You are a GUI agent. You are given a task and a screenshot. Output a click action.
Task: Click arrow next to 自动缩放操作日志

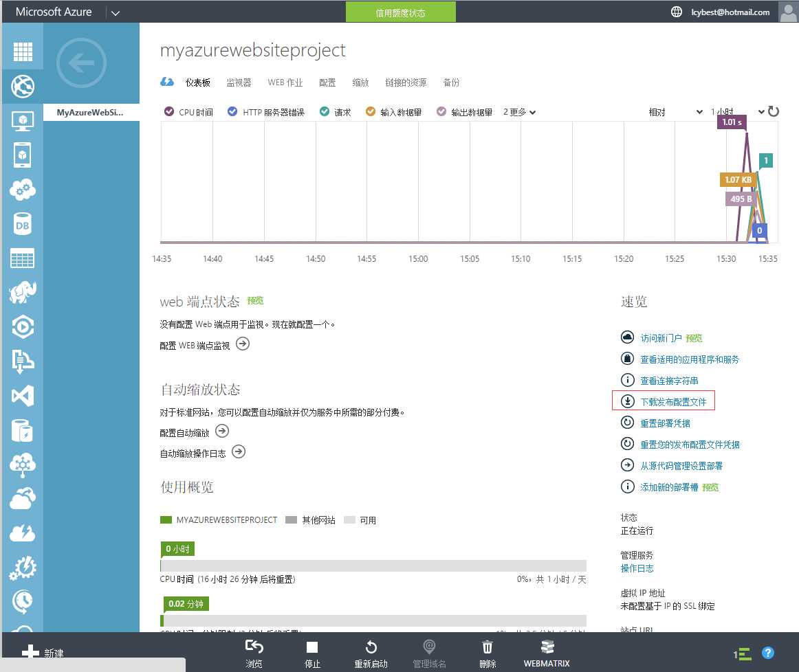coord(239,451)
